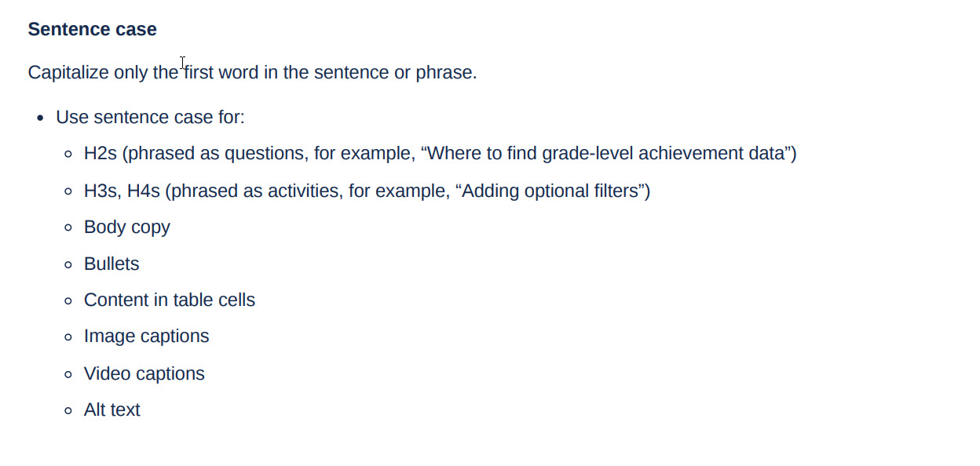Click the "Image captions" list item
This screenshot has width=980, height=466.
[x=146, y=337]
